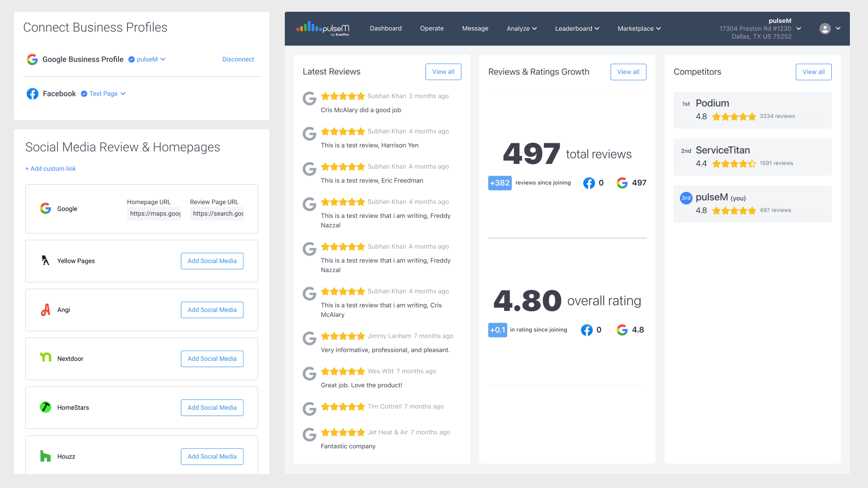Click verified checkmark next to pulseM profile

pyautogui.click(x=132, y=59)
